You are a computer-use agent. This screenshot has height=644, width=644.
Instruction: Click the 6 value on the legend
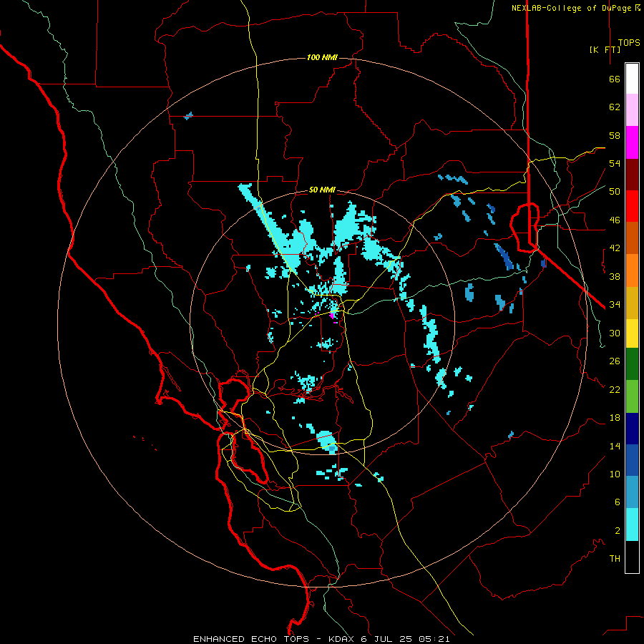pos(618,502)
